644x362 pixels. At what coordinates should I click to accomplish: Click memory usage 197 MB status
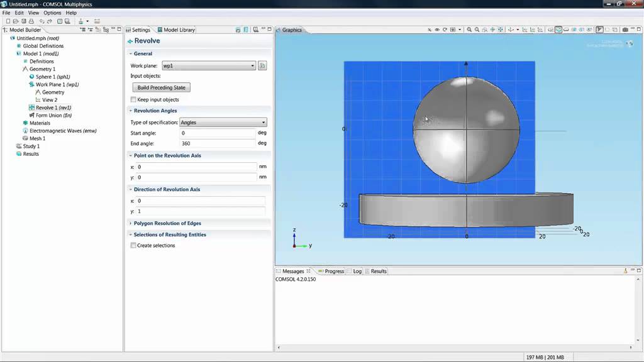(x=545, y=358)
